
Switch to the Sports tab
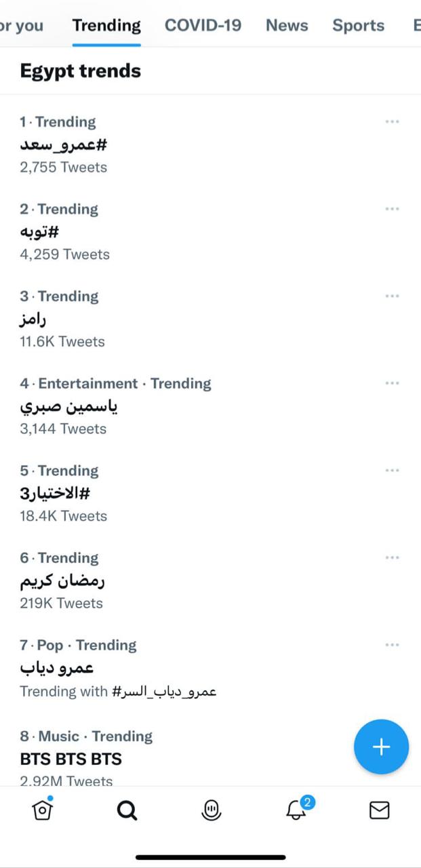pos(358,26)
